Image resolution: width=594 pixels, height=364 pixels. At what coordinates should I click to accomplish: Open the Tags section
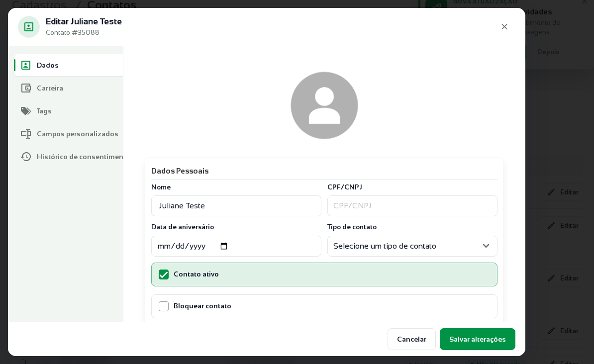point(69,111)
